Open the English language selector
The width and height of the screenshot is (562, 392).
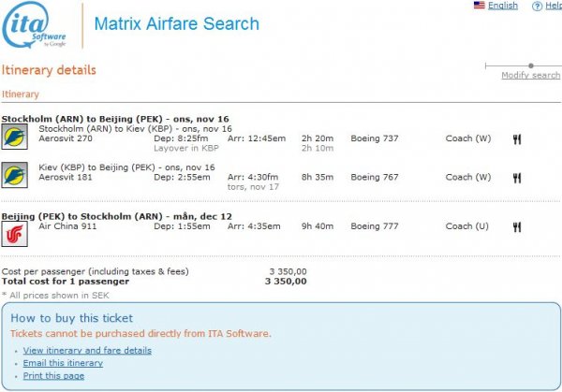tap(503, 6)
